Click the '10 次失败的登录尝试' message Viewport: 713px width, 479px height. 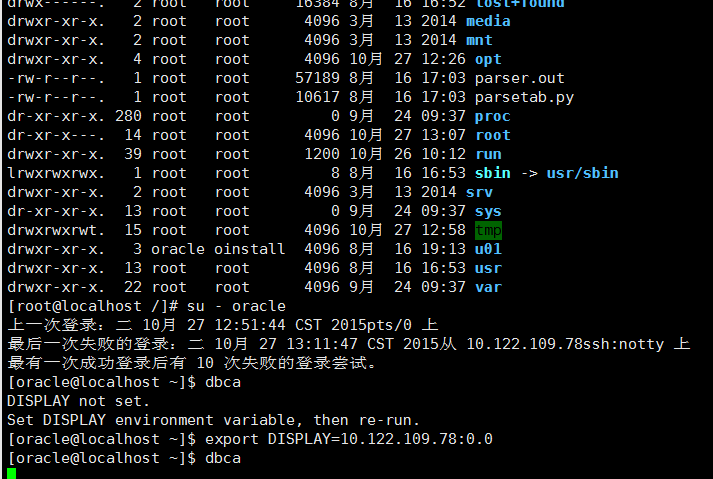(286, 363)
